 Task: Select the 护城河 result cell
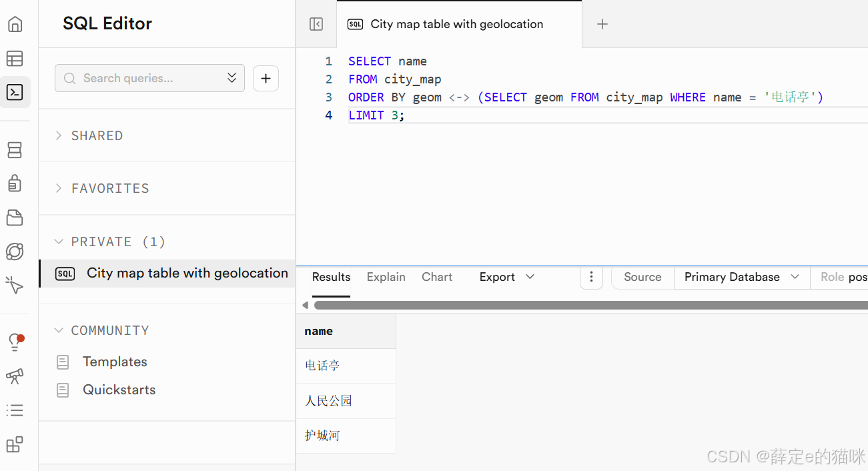coord(346,436)
